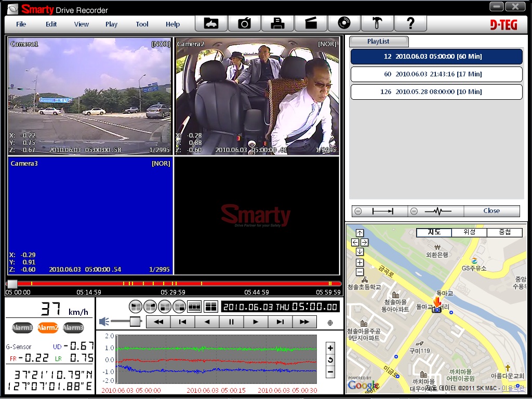
Task: Switch to four-camera quad view layout
Action: [211, 307]
